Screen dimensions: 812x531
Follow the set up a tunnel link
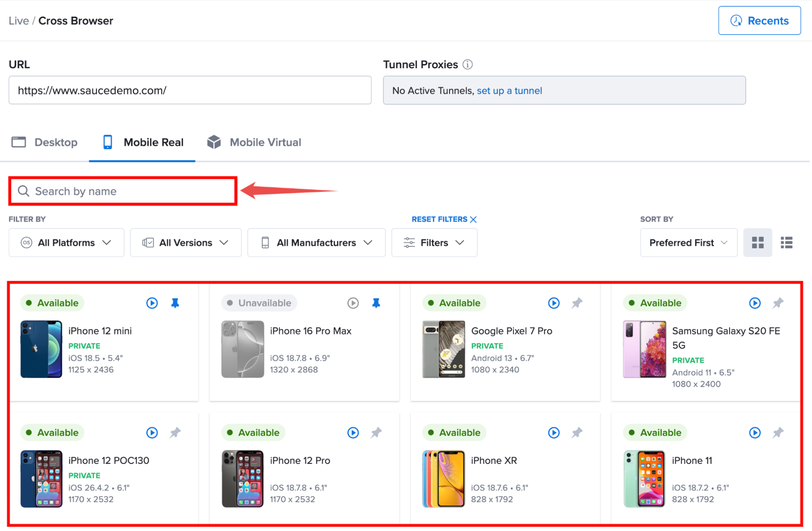click(x=509, y=91)
